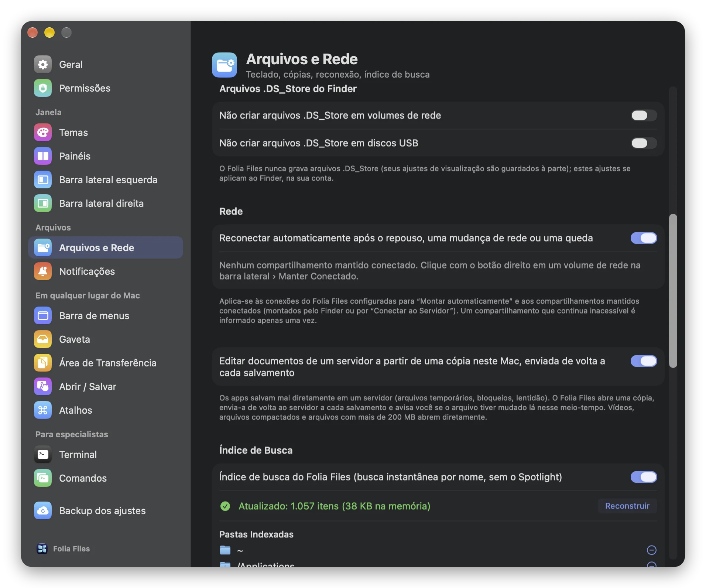Viewport: 706px width, 588px height.
Task: Open Backup dos ajustes section
Action: click(106, 511)
